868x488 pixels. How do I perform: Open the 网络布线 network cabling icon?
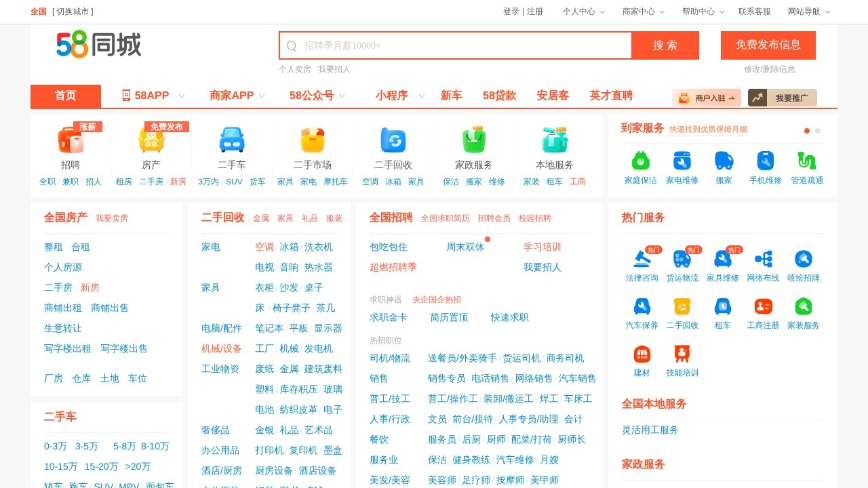tap(764, 259)
